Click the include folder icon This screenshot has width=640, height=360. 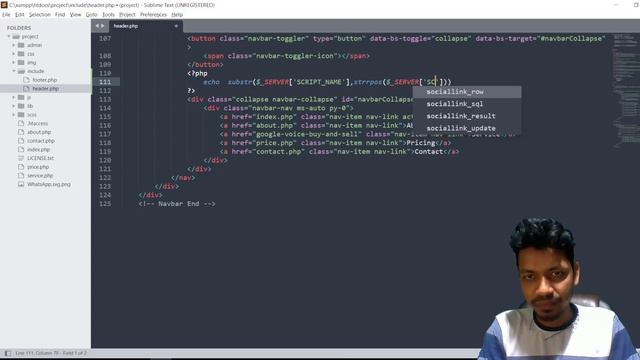tap(21, 71)
